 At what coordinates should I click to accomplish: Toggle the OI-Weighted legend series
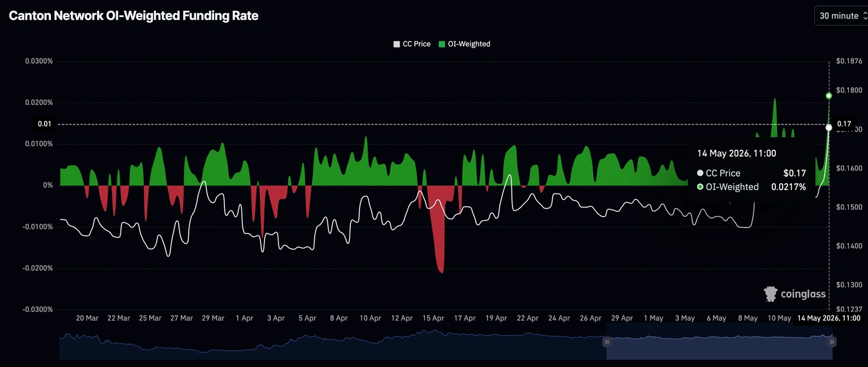pyautogui.click(x=465, y=44)
